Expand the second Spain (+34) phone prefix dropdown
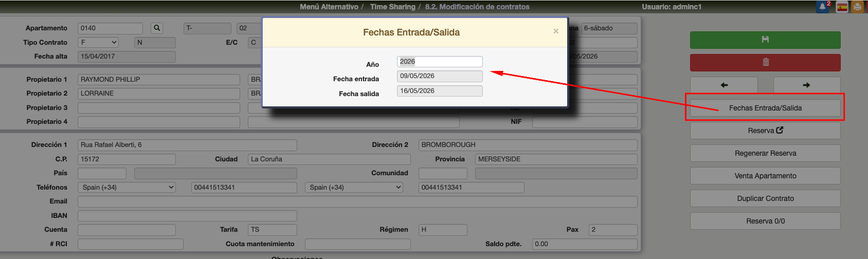 354,188
